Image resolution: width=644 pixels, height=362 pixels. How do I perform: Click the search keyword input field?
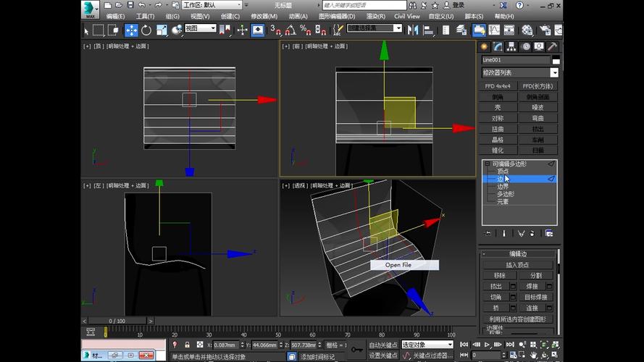point(364,5)
